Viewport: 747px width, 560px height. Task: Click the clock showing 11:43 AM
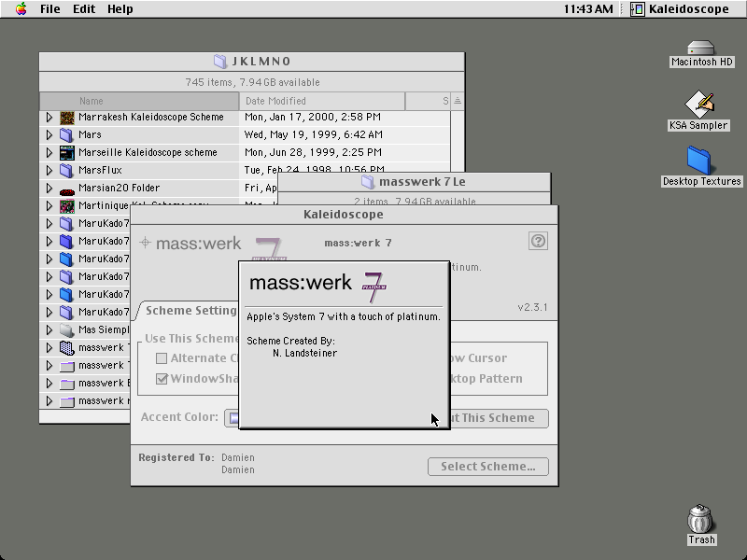(588, 9)
